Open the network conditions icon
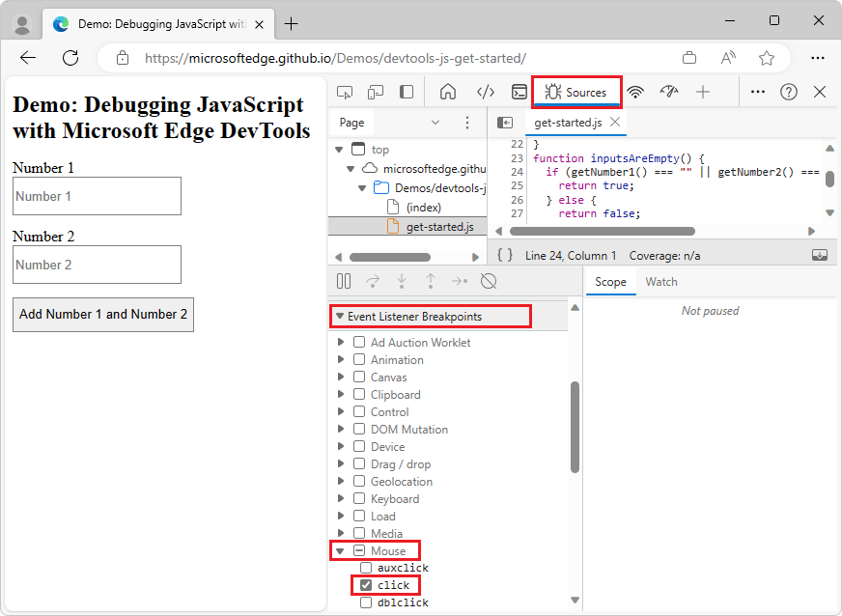This screenshot has height=616, width=842. click(637, 92)
